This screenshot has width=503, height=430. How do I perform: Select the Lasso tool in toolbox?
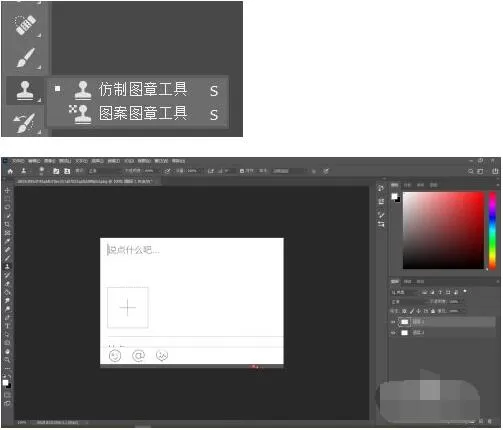(x=7, y=207)
